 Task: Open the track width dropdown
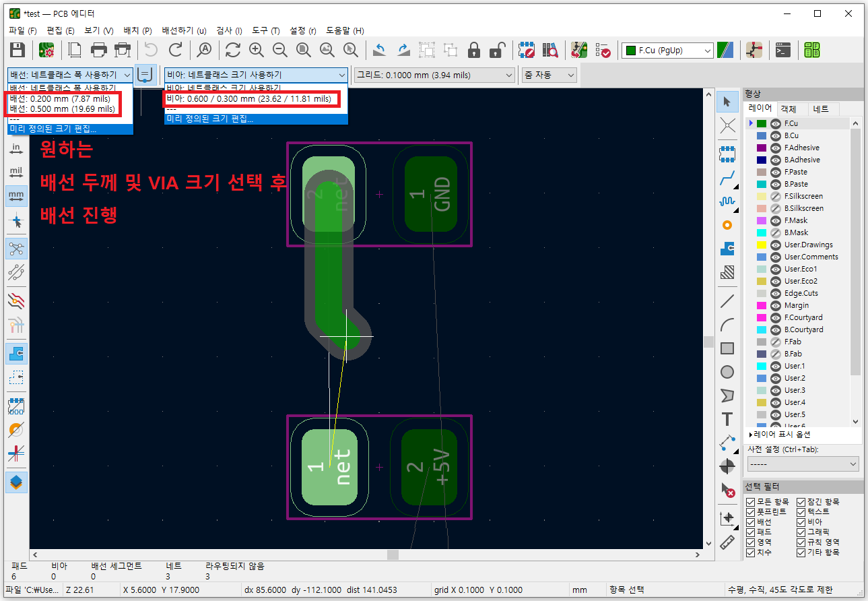(70, 75)
